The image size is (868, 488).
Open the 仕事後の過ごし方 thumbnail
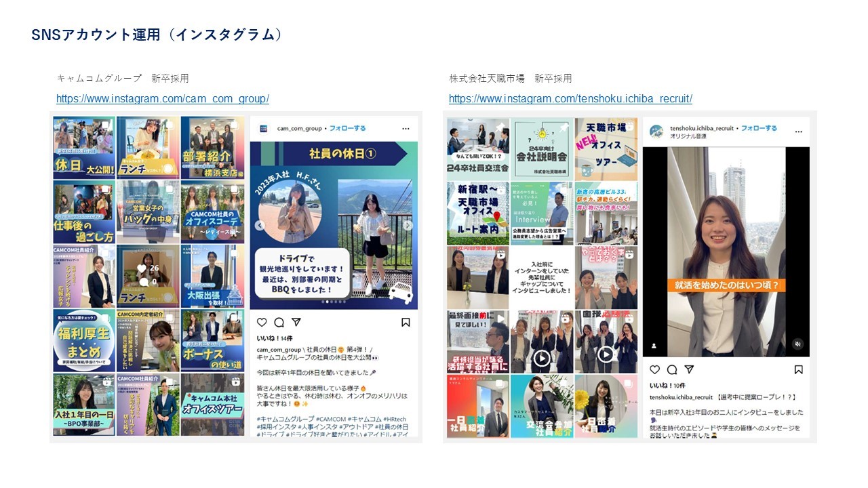click(84, 211)
